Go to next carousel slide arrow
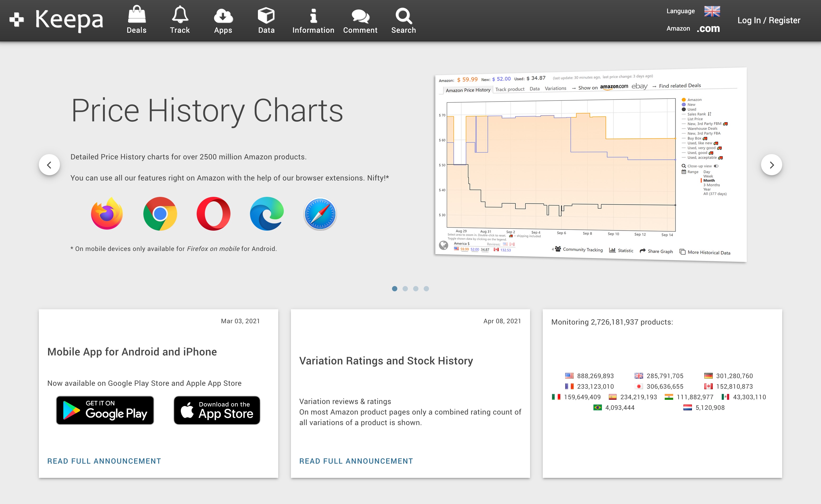Screen dimensions: 821x504 point(771,165)
